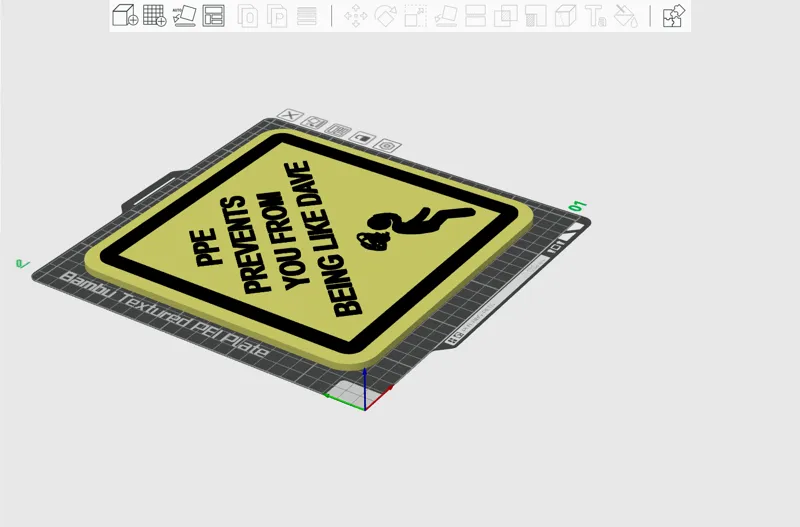Select the Cut tool
This screenshot has height=527, width=800.
[476, 15]
